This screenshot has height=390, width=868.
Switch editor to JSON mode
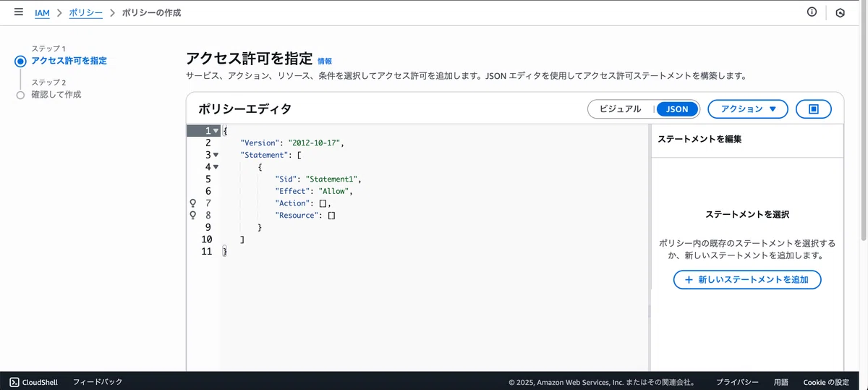click(x=677, y=109)
